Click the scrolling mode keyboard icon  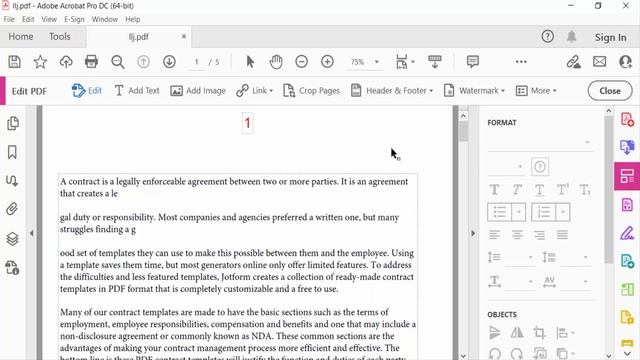click(x=434, y=62)
